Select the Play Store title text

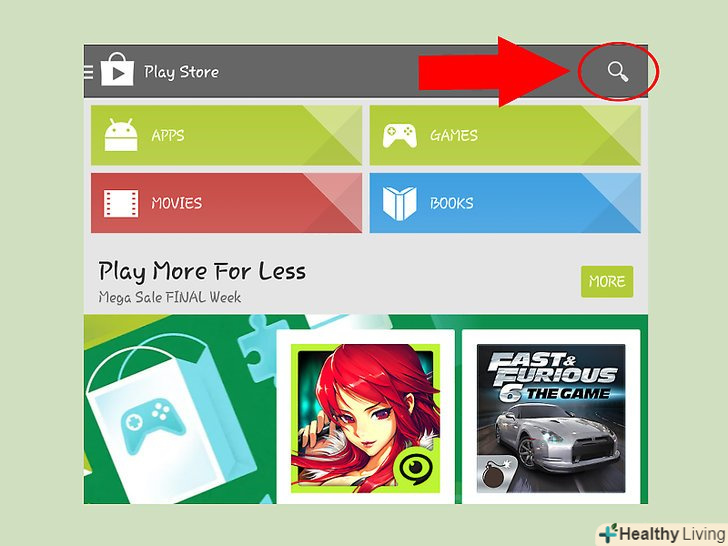(x=181, y=72)
